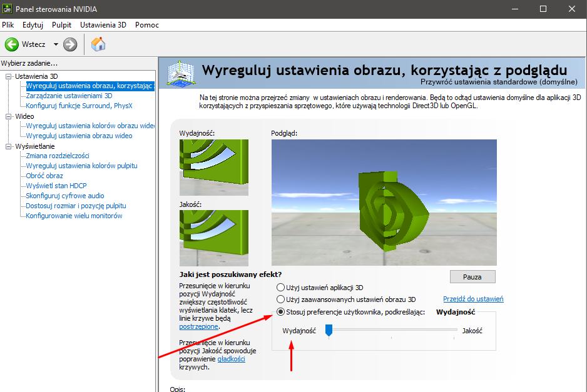Image resolution: width=587 pixels, height=392 pixels.
Task: Click Przywróć ustawienia standardowe (domyślne)
Action: pos(499,81)
